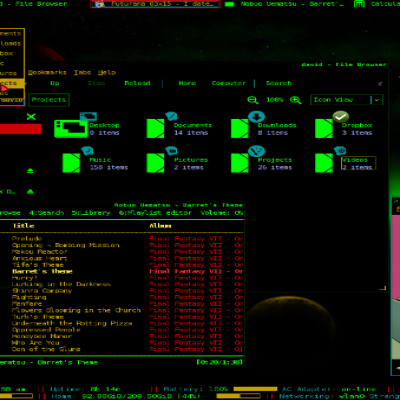
Task: Switch to 4:Search tab in music player
Action: point(46,213)
